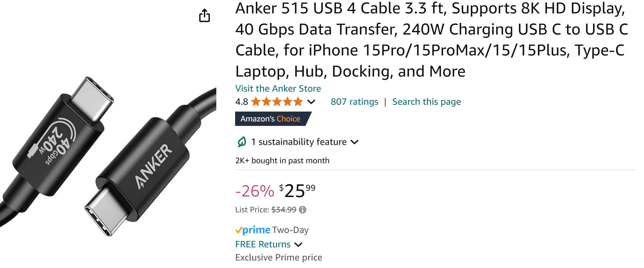This screenshot has height=268, width=644.
Task: Open the Visit the Anker Store link
Action: [278, 88]
